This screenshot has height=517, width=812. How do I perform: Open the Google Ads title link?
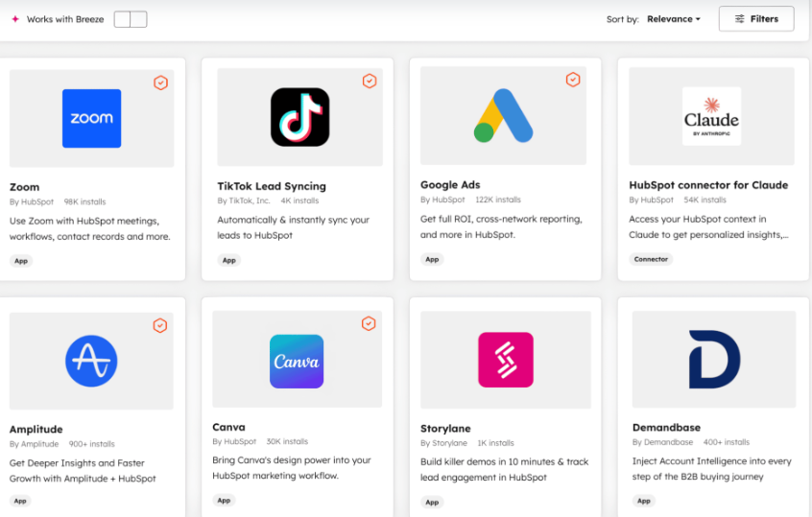450,185
